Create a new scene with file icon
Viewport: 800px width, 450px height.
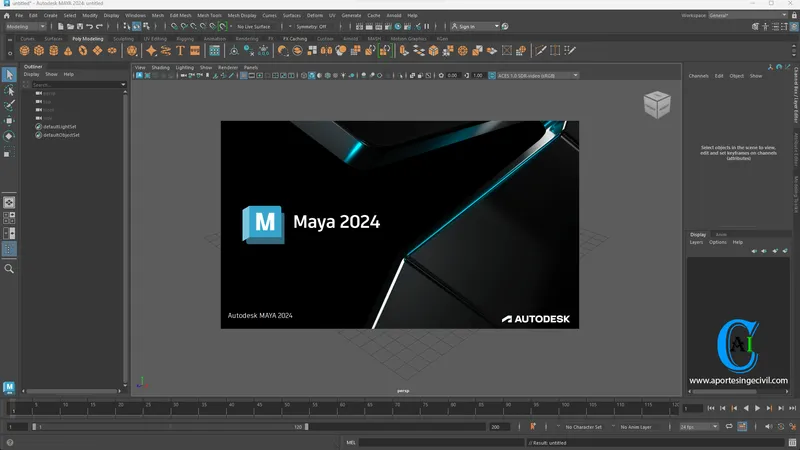click(x=61, y=27)
